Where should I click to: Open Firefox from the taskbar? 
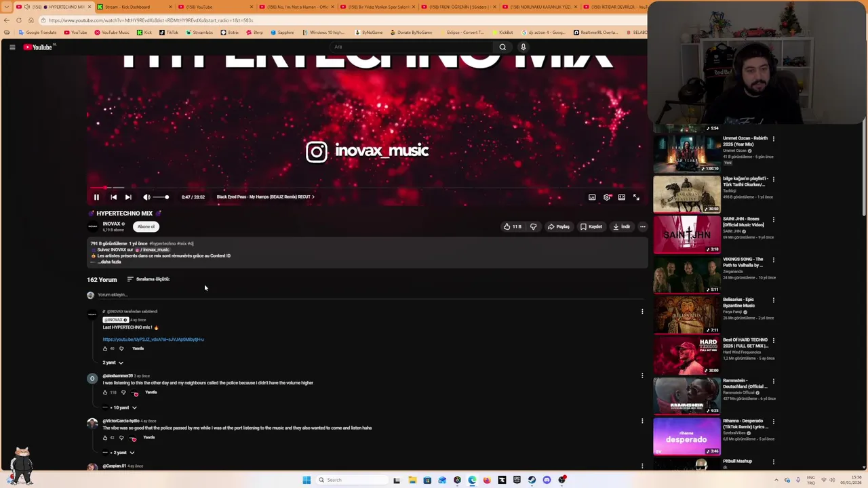487,481
